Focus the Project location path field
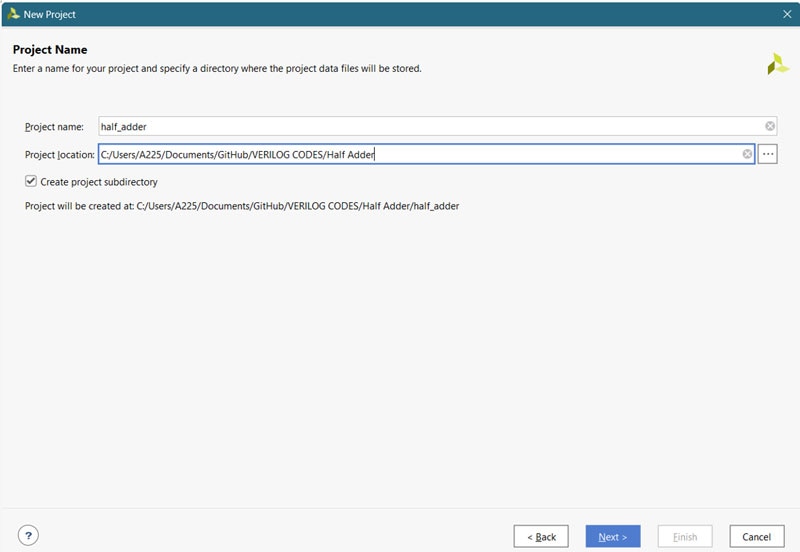The height and width of the screenshot is (552, 800). pyautogui.click(x=420, y=154)
